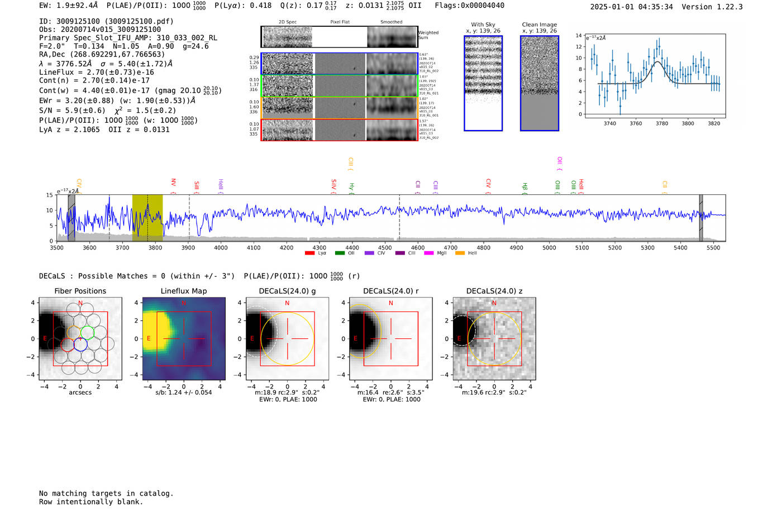This screenshot has height=532, width=782.
Task: Click the Cont(w) gmag 20.10 line
Action: coord(130,90)
